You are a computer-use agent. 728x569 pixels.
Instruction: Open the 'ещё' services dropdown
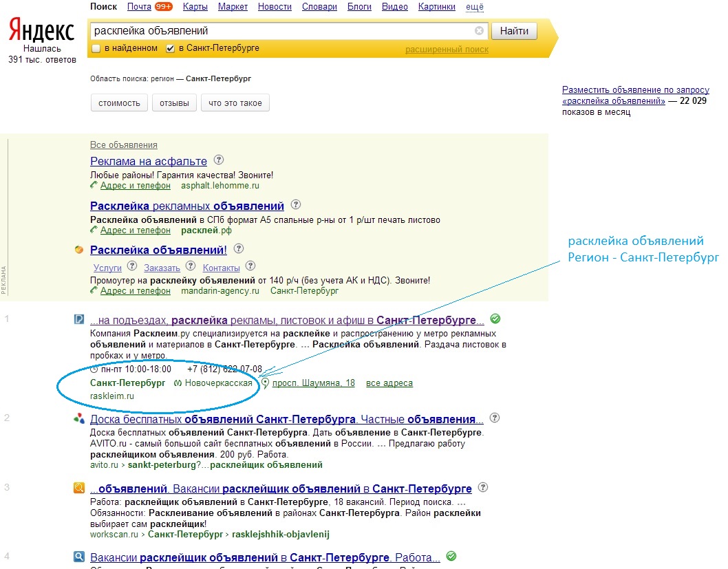(x=475, y=6)
